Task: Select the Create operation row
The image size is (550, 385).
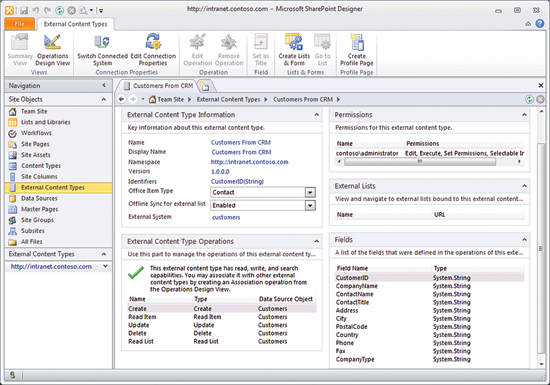Action: [x=222, y=309]
